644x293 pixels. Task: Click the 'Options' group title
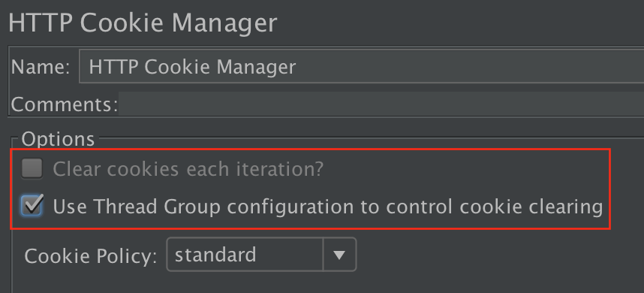pos(58,139)
